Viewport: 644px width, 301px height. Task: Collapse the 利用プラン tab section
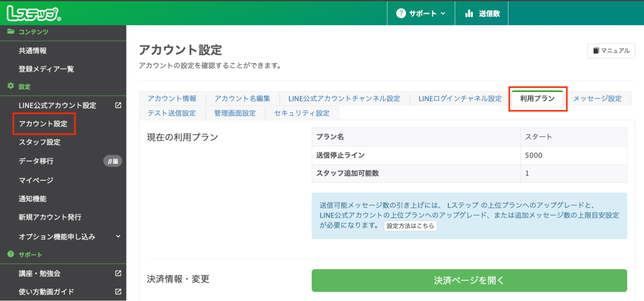[x=537, y=99]
